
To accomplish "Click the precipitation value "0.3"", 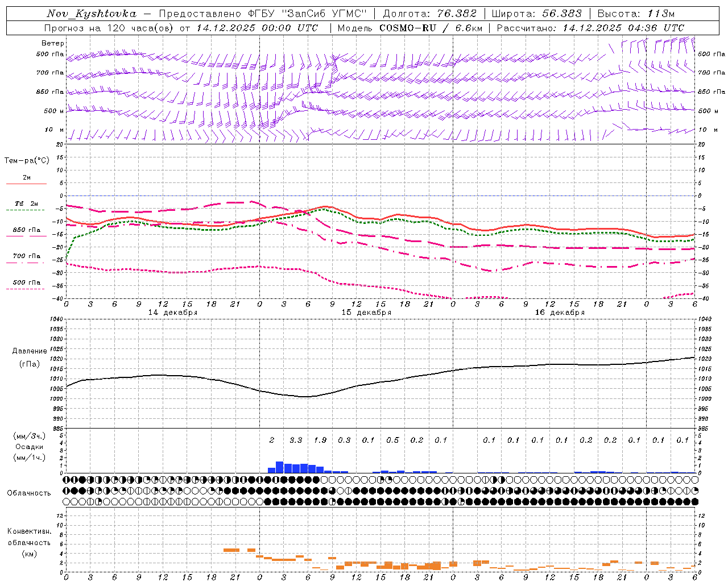I will coord(344,440).
